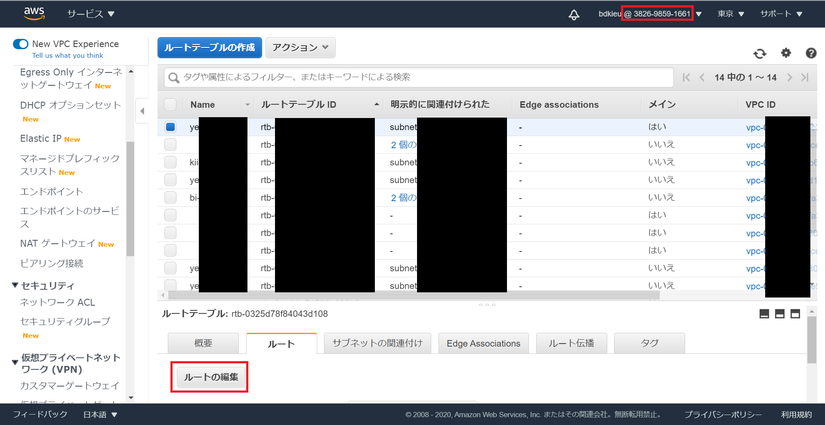825x425 pixels.
Task: Open ピアリング接続 in sidebar
Action: [52, 263]
